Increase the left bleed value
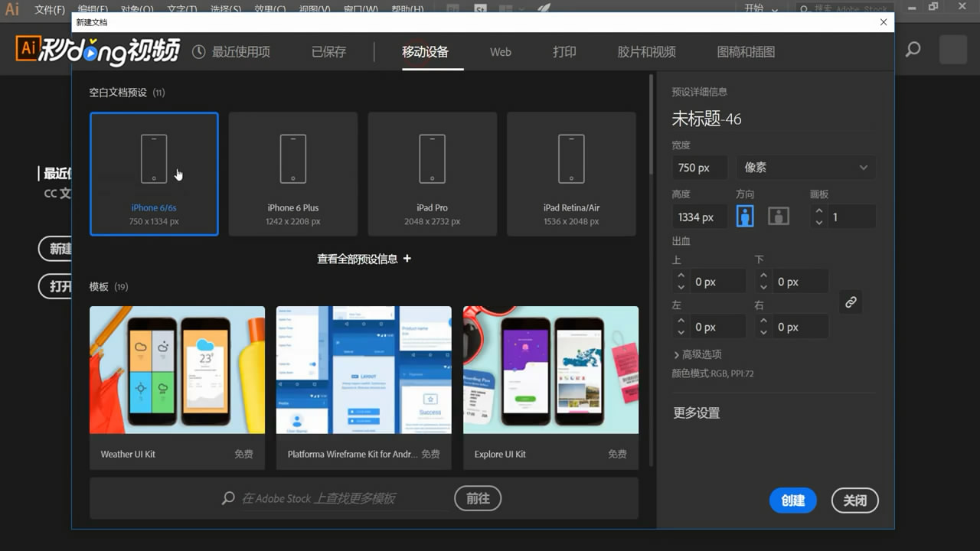The width and height of the screenshot is (980, 551). (681, 321)
